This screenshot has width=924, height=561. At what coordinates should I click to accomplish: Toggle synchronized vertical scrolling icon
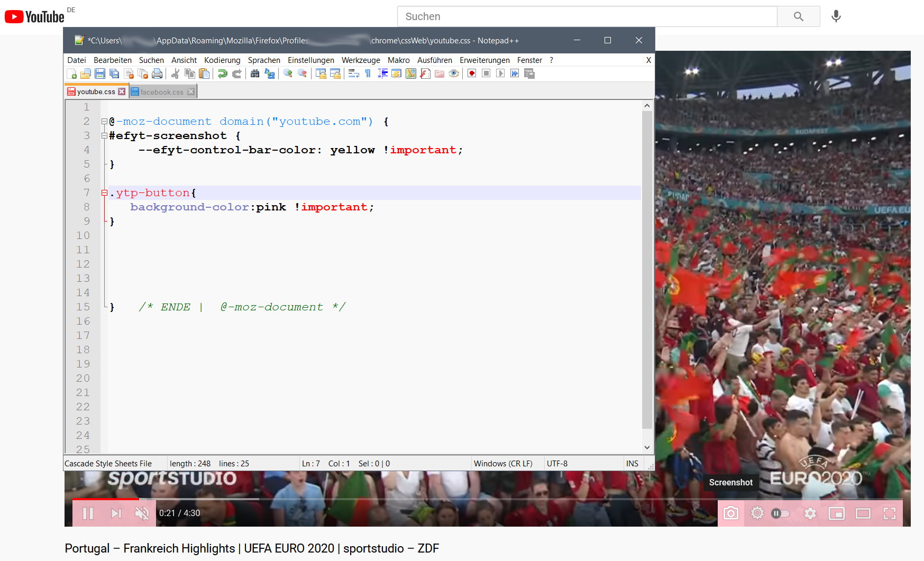tap(321, 73)
